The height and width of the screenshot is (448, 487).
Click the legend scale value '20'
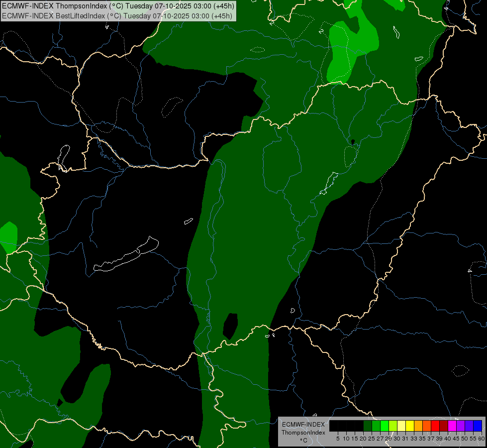tap(364, 439)
